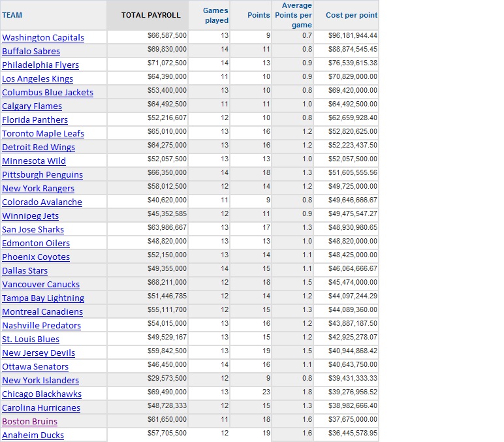Select cost per point $44,097,244.29
This screenshot has width=504, height=442.
click(x=353, y=296)
